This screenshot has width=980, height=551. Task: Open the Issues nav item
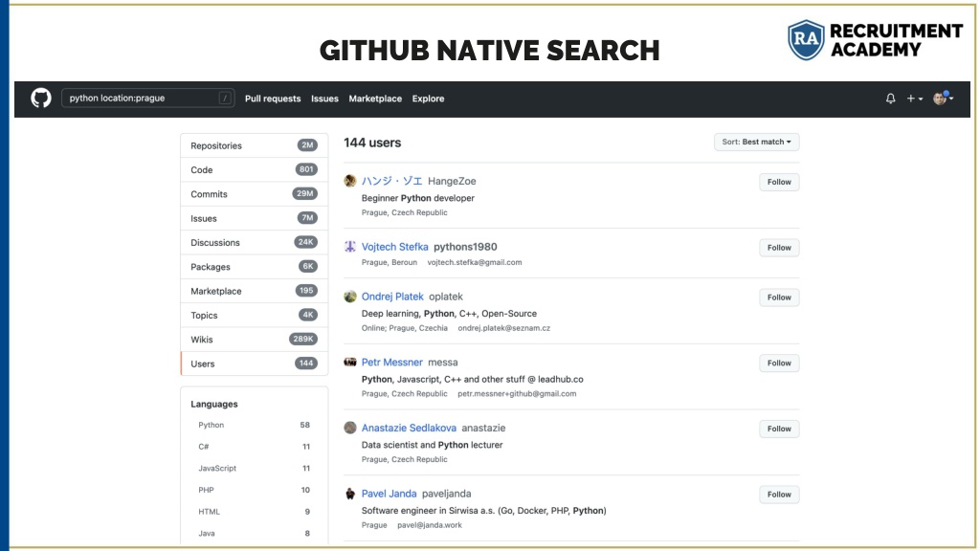[x=324, y=99]
